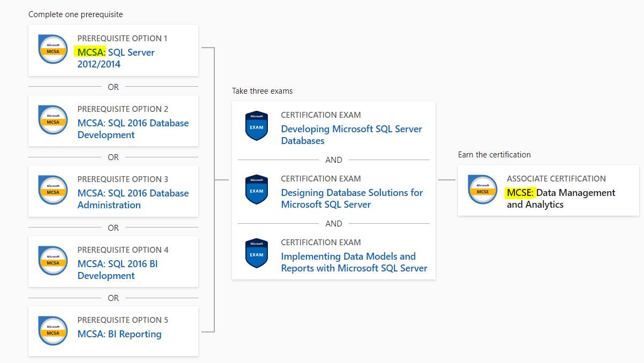Open the MCSA: SQL Server 2012/2014 link

point(116,58)
